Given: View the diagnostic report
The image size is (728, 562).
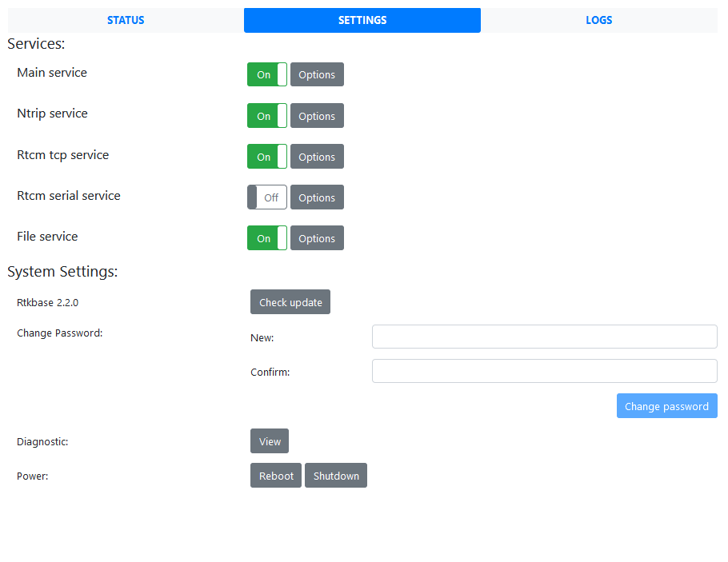Looking at the screenshot, I should (270, 441).
